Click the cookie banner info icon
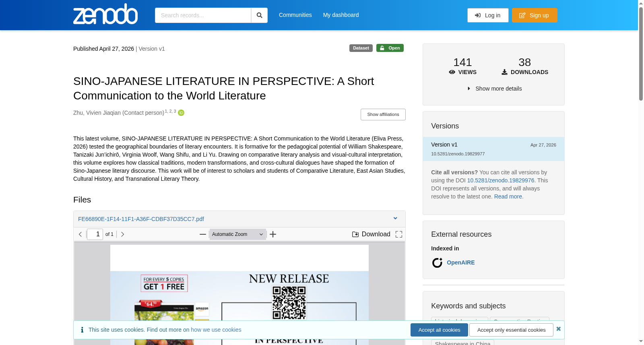 82,330
